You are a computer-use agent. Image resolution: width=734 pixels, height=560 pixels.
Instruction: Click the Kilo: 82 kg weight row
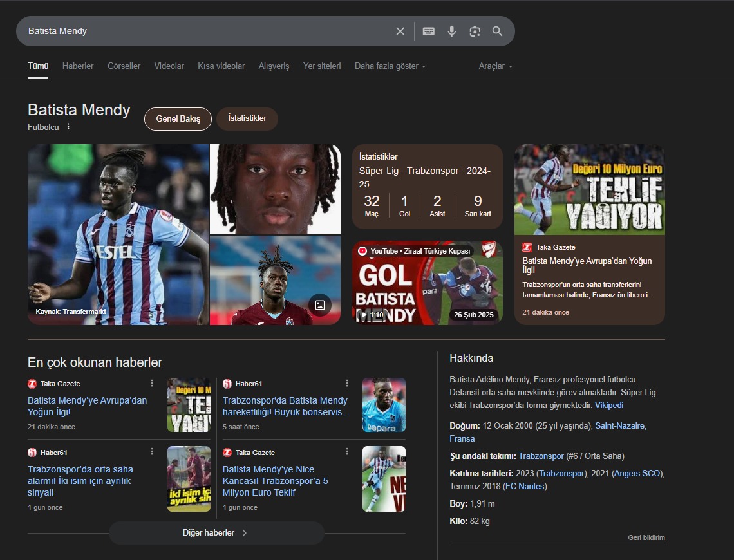pos(469,521)
